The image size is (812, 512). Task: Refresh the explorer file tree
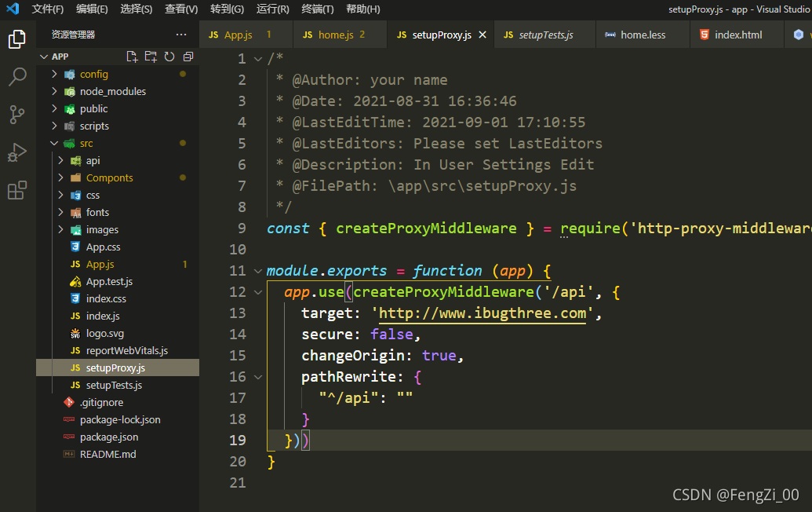pyautogui.click(x=169, y=57)
